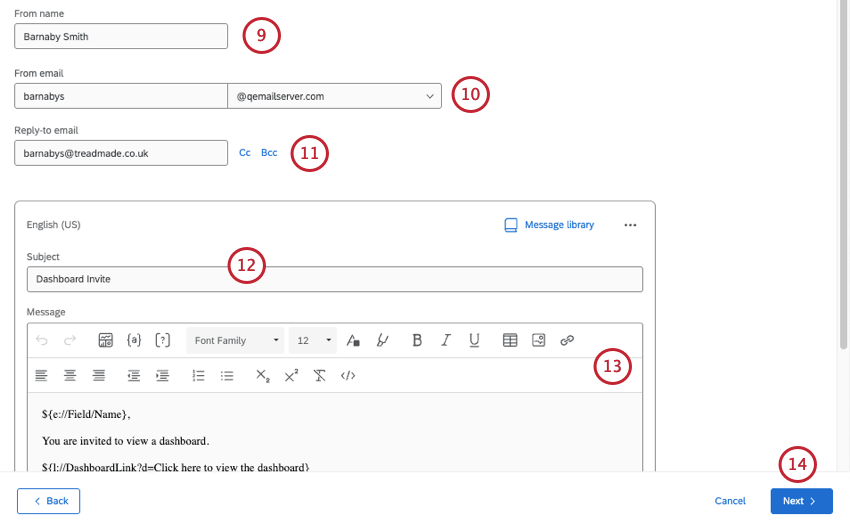This screenshot has width=850, height=522.
Task: Open the Message library book icon
Action: point(511,225)
